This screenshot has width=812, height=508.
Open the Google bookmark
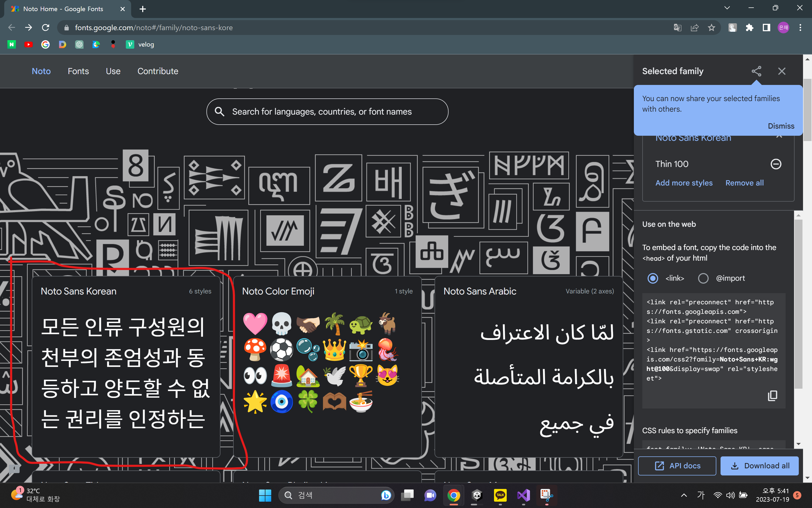click(45, 44)
